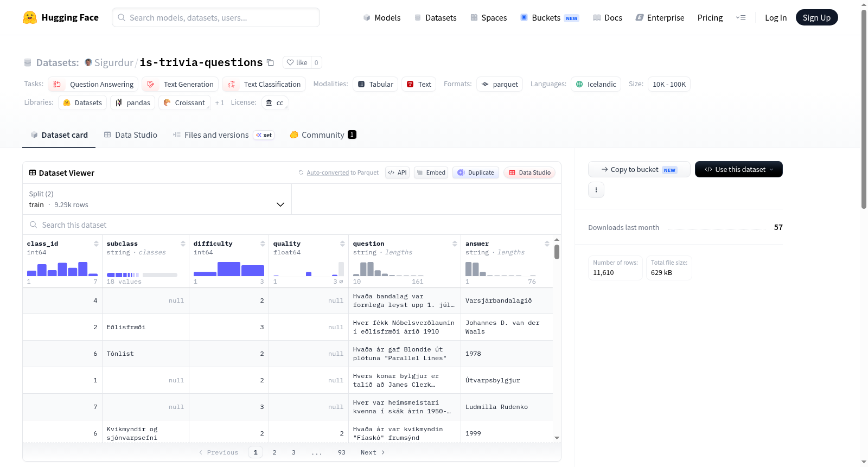This screenshot has height=467, width=868.
Task: Copy dataset name with the copy icon
Action: [x=270, y=62]
